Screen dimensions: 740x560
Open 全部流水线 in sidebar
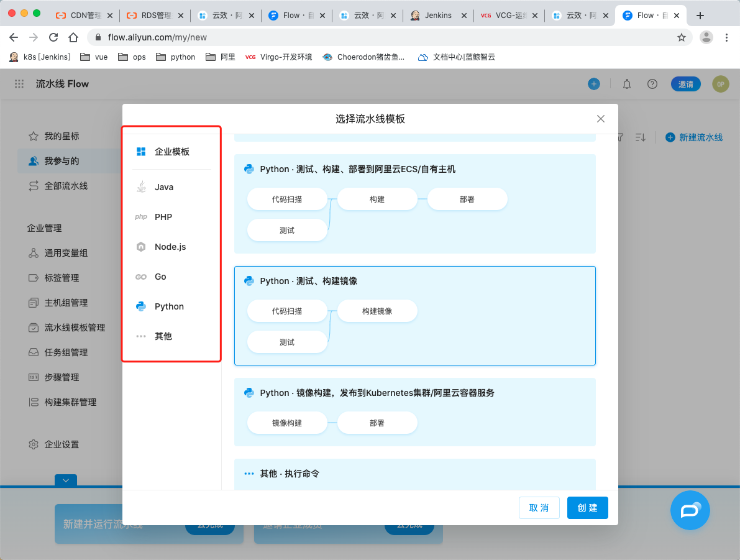[x=58, y=186]
